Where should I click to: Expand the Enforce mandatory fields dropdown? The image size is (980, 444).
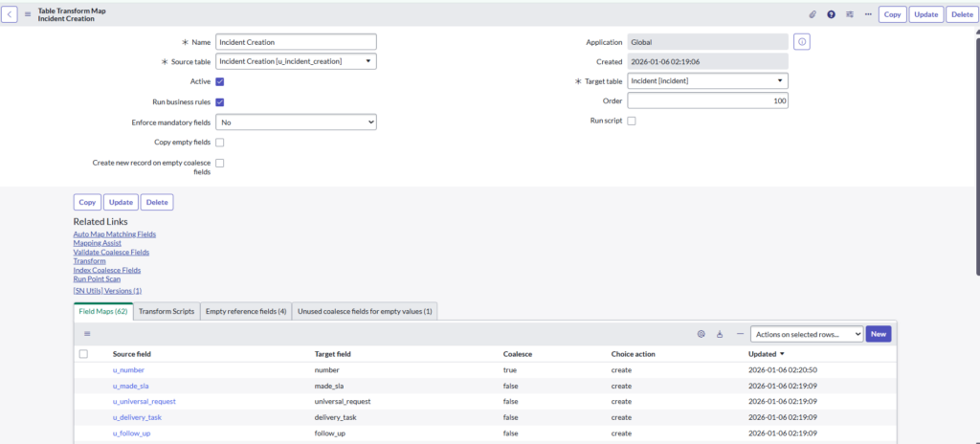(x=296, y=122)
